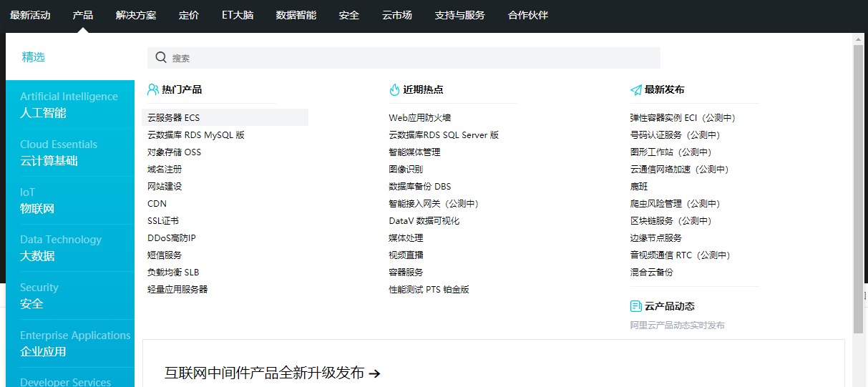Screen dimensions: 868x387
Task: Open the 云市场 top menu
Action: (397, 15)
